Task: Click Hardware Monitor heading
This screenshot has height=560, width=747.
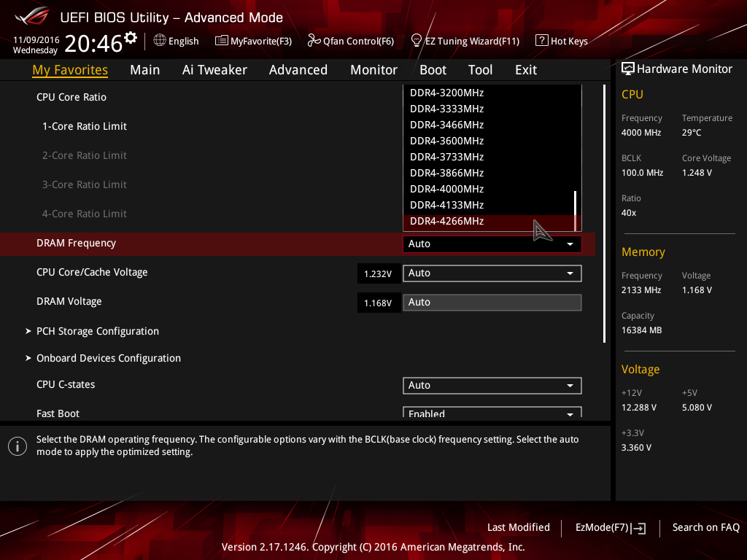Action: click(x=684, y=69)
